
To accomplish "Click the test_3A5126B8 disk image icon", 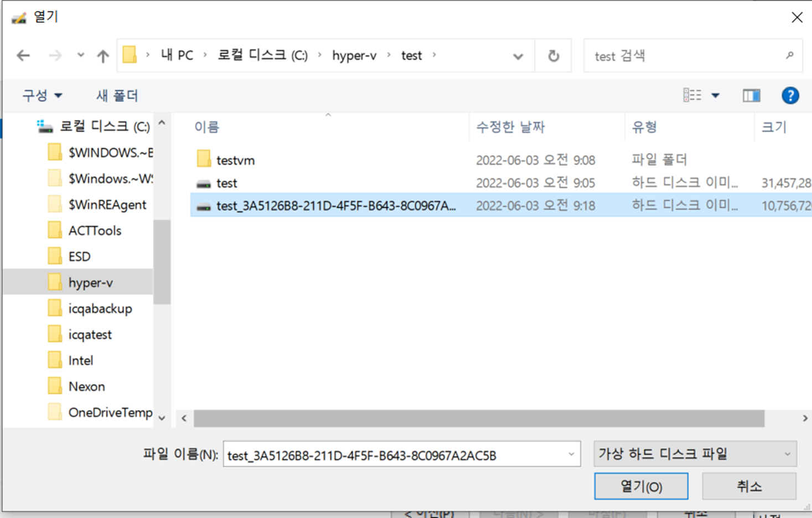I will pyautogui.click(x=204, y=207).
